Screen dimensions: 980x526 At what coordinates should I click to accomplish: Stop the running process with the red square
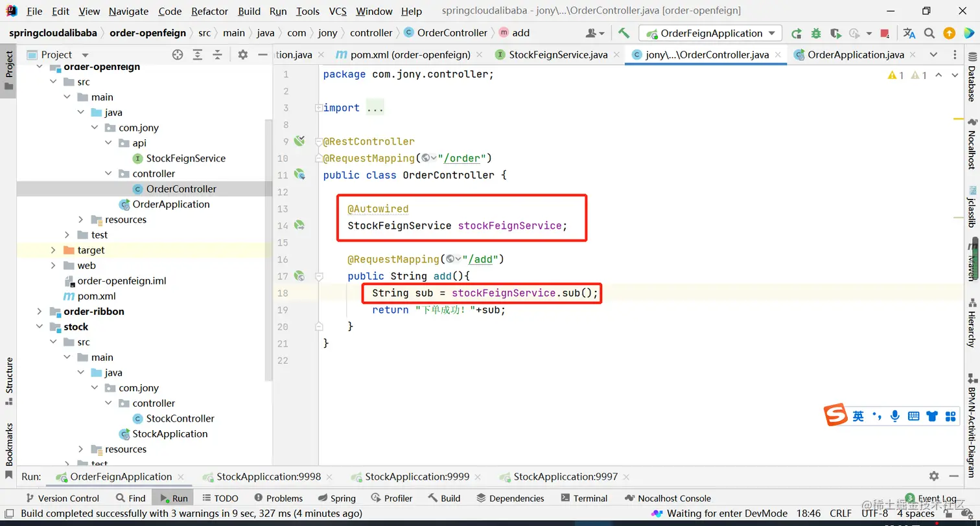885,33
